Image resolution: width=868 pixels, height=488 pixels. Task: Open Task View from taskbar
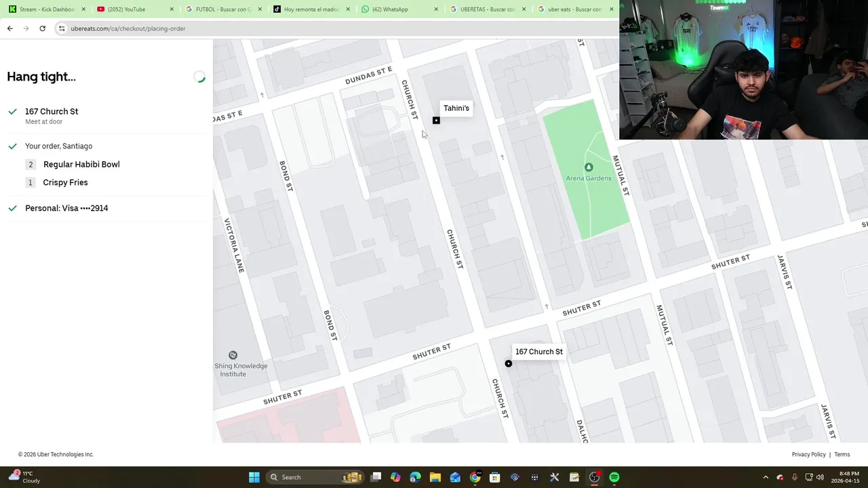tap(376, 477)
